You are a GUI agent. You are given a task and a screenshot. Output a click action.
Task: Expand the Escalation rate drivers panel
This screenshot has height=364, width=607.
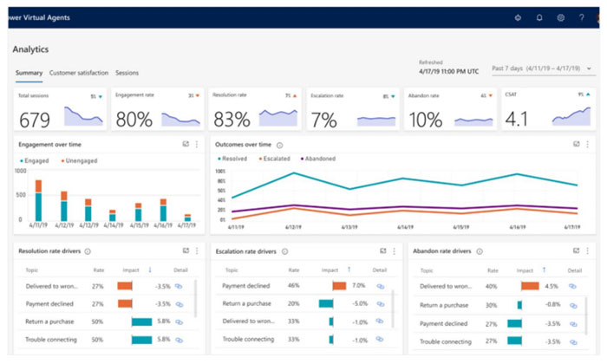(383, 250)
